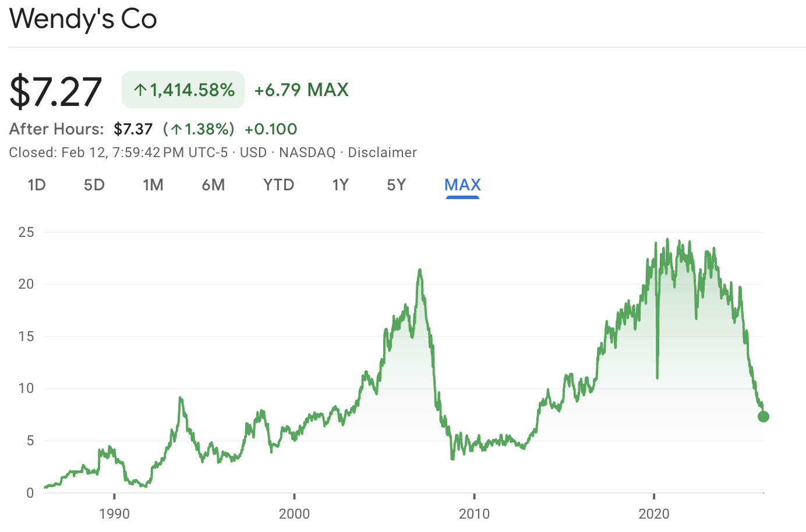Click the green 1,414.58% change badge
Screen dimensions: 806x532
tap(183, 90)
